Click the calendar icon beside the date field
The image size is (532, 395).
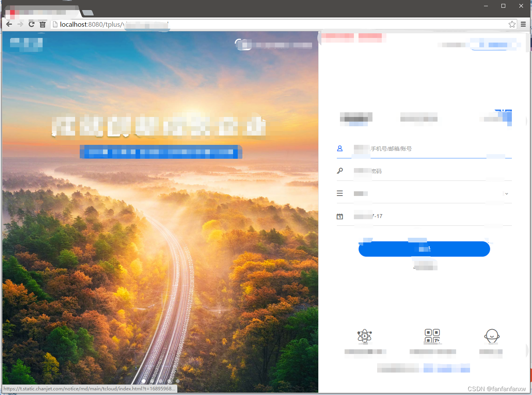340,216
